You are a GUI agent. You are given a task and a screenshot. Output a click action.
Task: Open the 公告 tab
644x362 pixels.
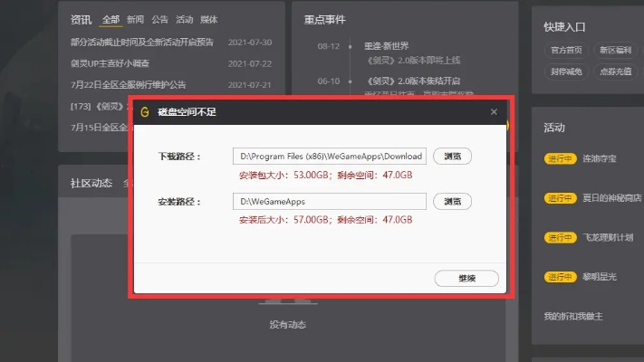click(160, 19)
